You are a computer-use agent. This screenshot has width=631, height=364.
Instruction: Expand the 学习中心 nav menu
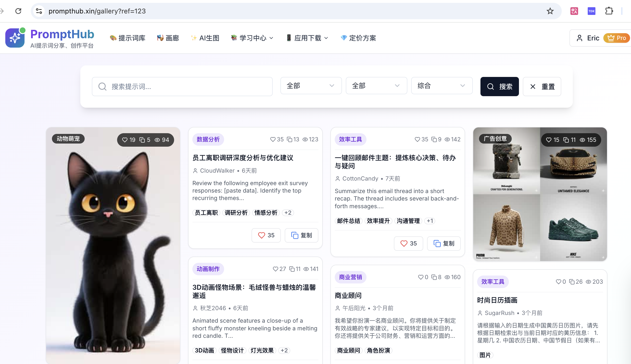click(x=252, y=38)
